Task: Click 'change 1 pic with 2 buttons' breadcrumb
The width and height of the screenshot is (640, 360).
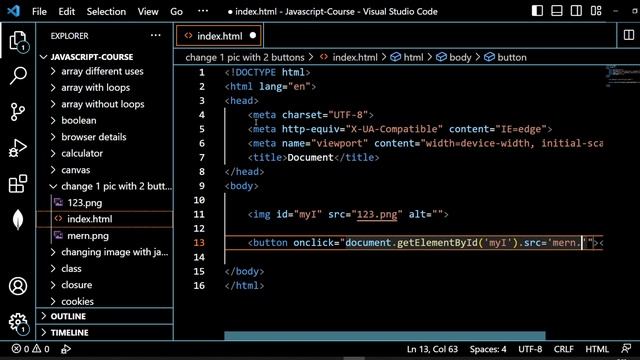Action: click(245, 58)
